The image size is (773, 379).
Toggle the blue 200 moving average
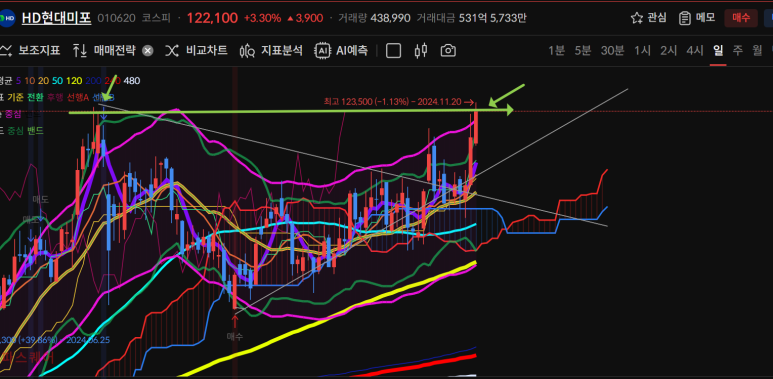[93, 81]
